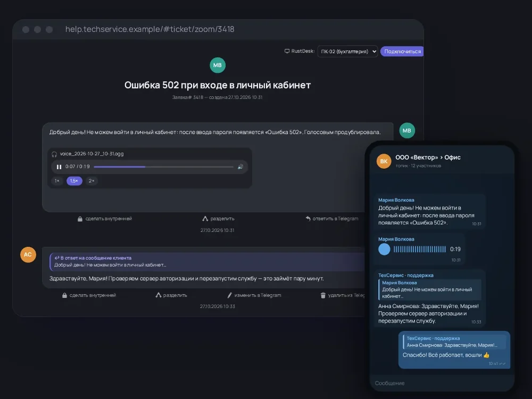Click the trash icon удалить из Telegram

[323, 295]
